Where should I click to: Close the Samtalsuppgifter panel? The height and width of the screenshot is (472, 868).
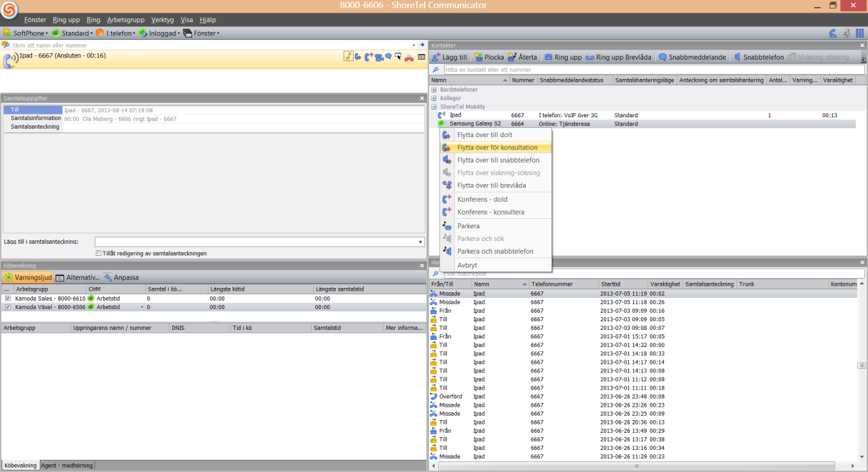click(422, 98)
